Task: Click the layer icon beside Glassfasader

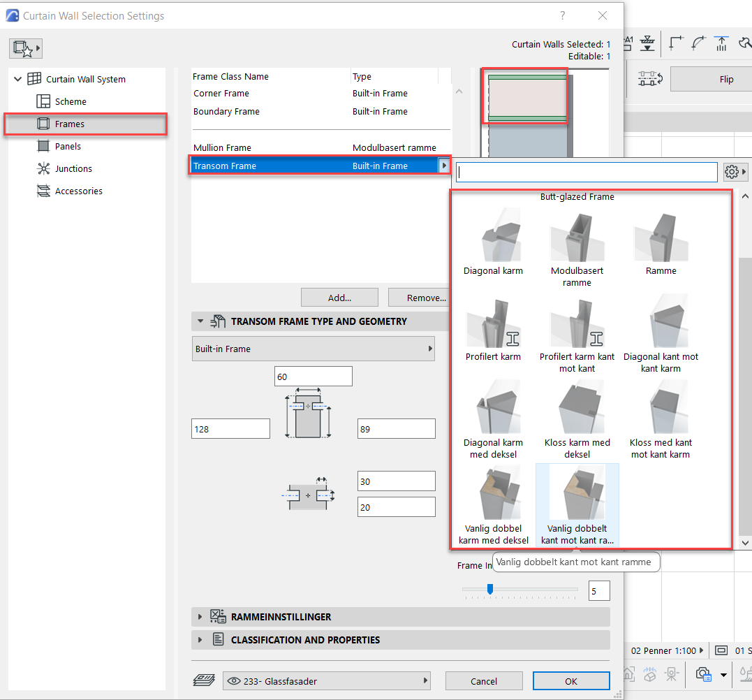Action: point(204,680)
